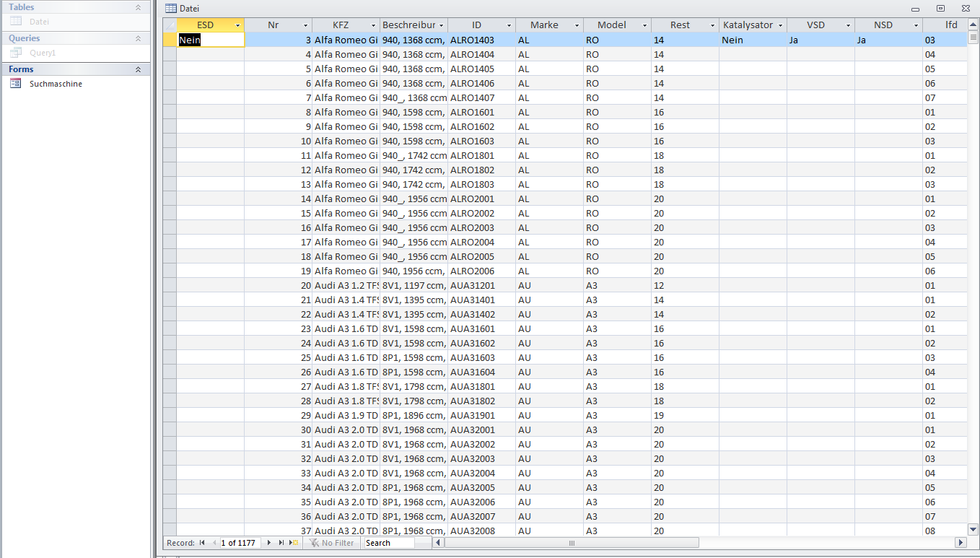Open the Marke column filter dropdown
Screen dimensions: 980x558
click(577, 25)
